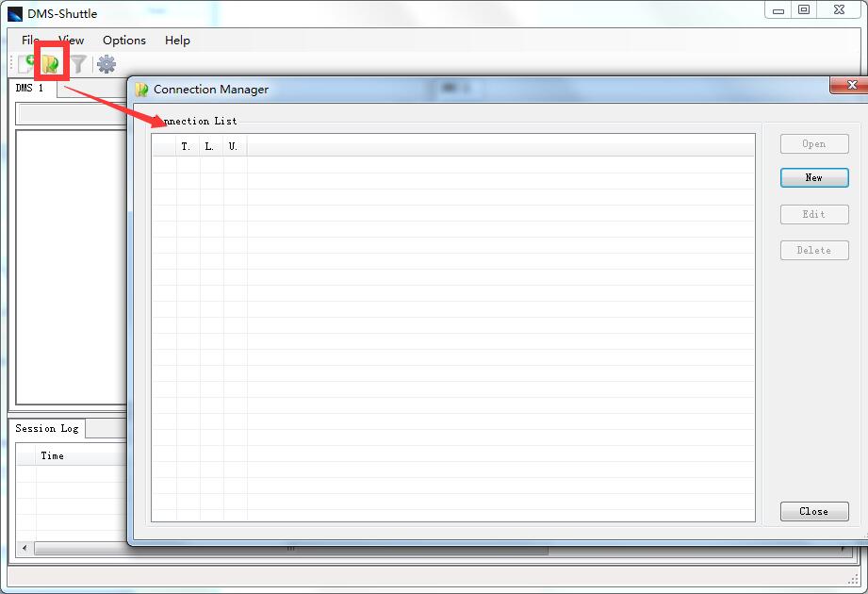Select the Session Log tab
This screenshot has height=594, width=868.
(47, 428)
